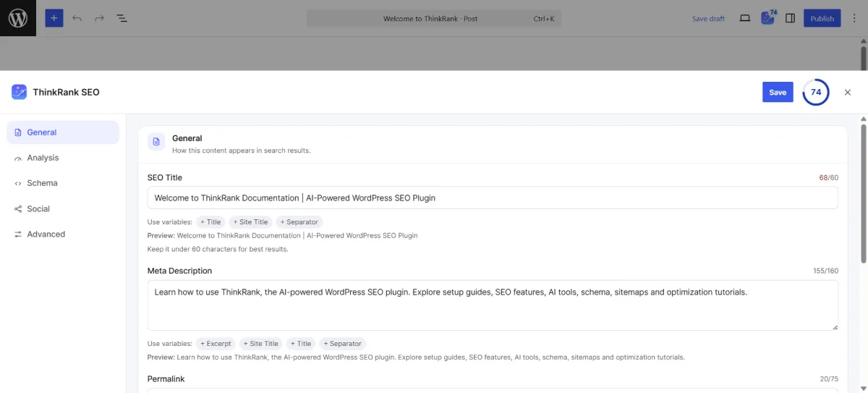Image resolution: width=868 pixels, height=393 pixels.
Task: Click the Publish button
Action: click(822, 18)
